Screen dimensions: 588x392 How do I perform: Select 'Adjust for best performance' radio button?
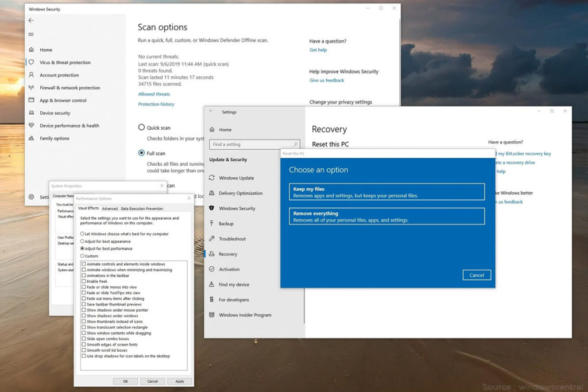click(x=82, y=249)
